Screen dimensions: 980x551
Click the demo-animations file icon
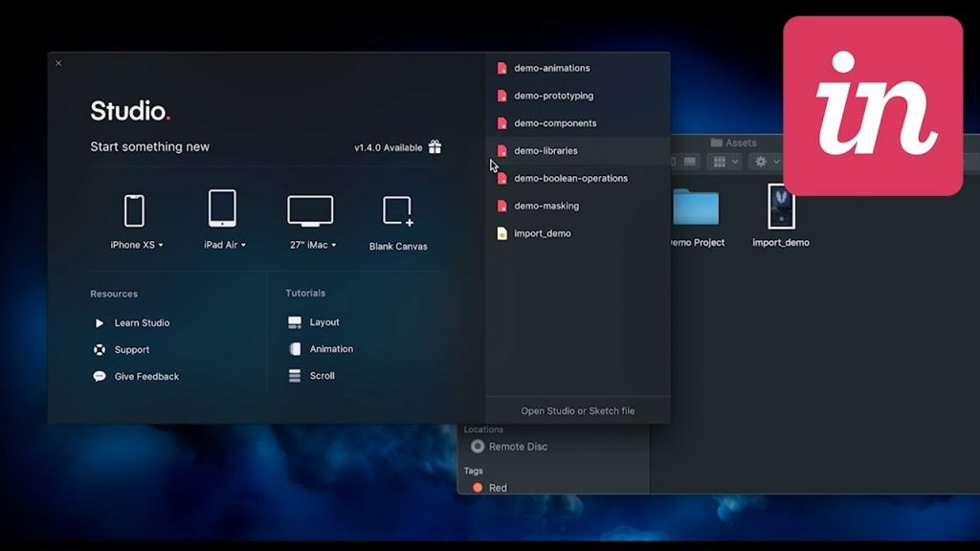tap(501, 68)
